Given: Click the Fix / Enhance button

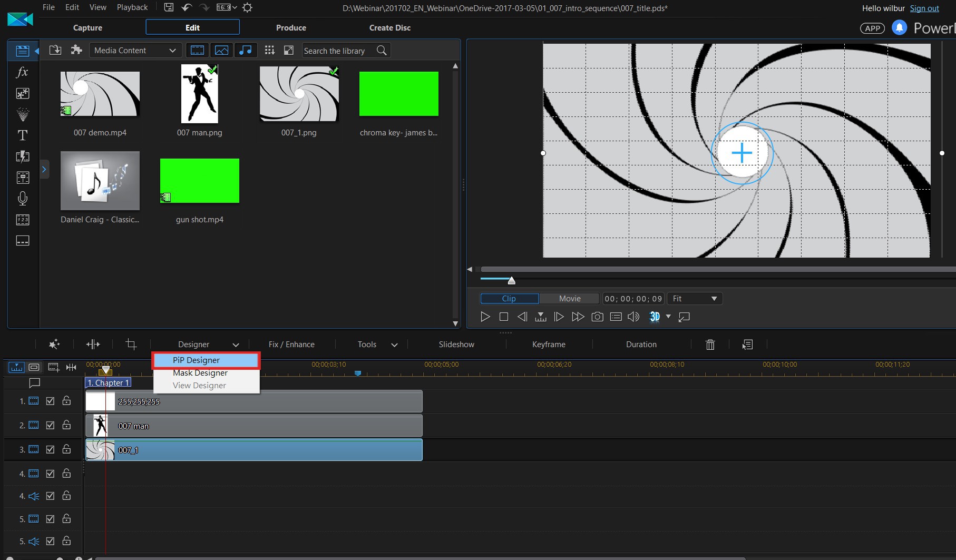Looking at the screenshot, I should (x=291, y=345).
